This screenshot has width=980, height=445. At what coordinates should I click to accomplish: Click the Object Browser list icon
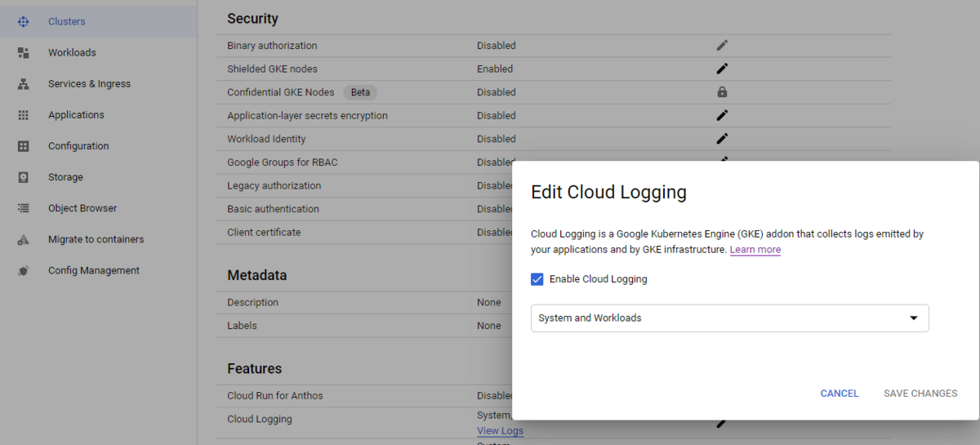point(24,208)
